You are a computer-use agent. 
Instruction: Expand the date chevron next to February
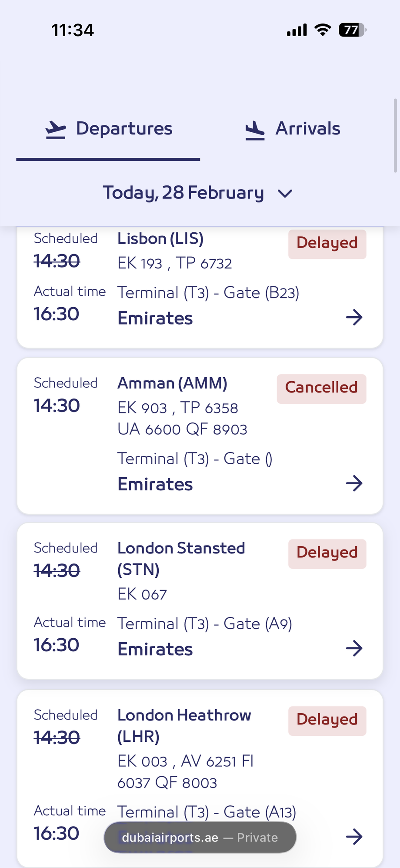[x=285, y=193]
